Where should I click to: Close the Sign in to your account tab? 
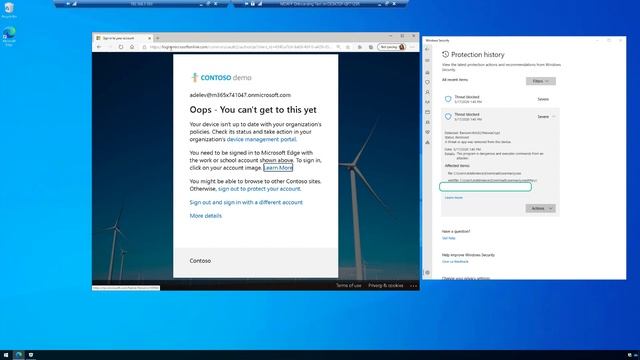[149, 38]
